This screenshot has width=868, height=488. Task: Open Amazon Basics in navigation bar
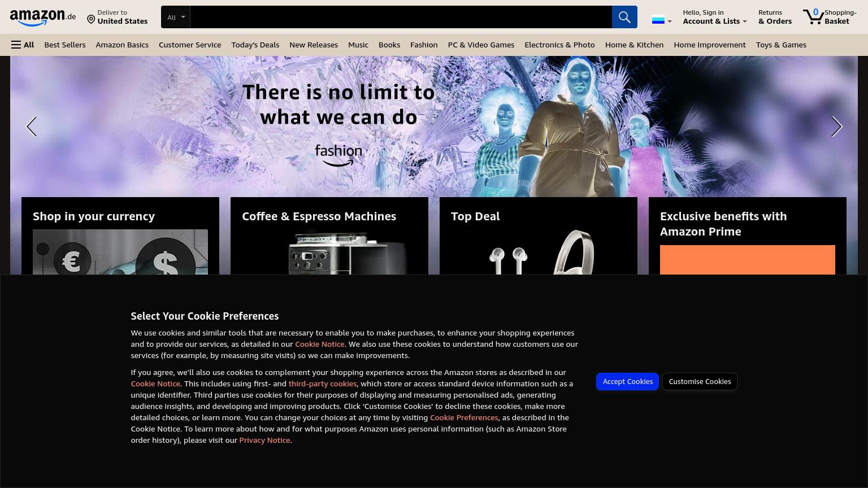coord(122,45)
